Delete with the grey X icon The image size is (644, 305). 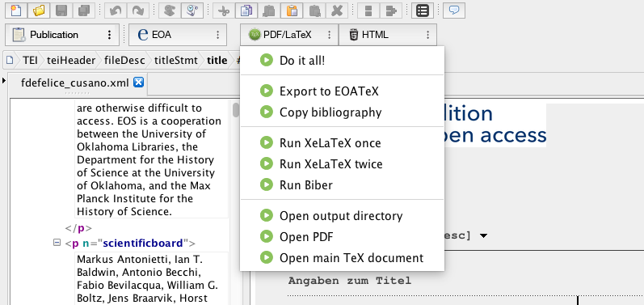click(x=337, y=11)
